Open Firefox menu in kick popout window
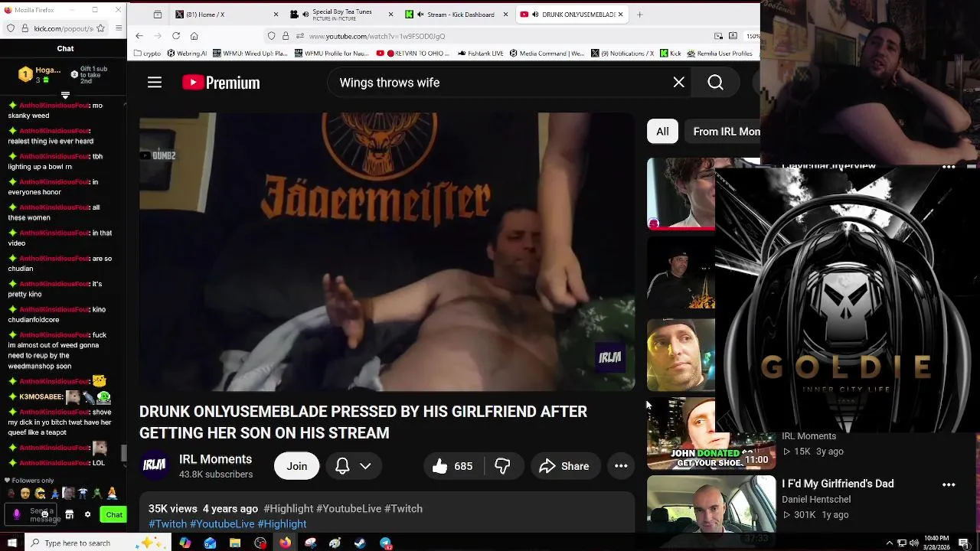This screenshot has width=980, height=551. pyautogui.click(x=119, y=28)
